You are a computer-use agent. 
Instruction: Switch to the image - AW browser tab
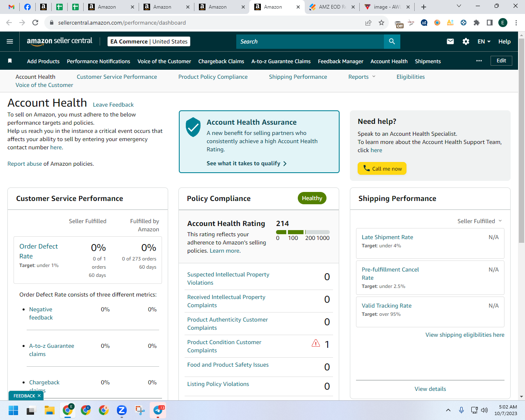tap(387, 7)
